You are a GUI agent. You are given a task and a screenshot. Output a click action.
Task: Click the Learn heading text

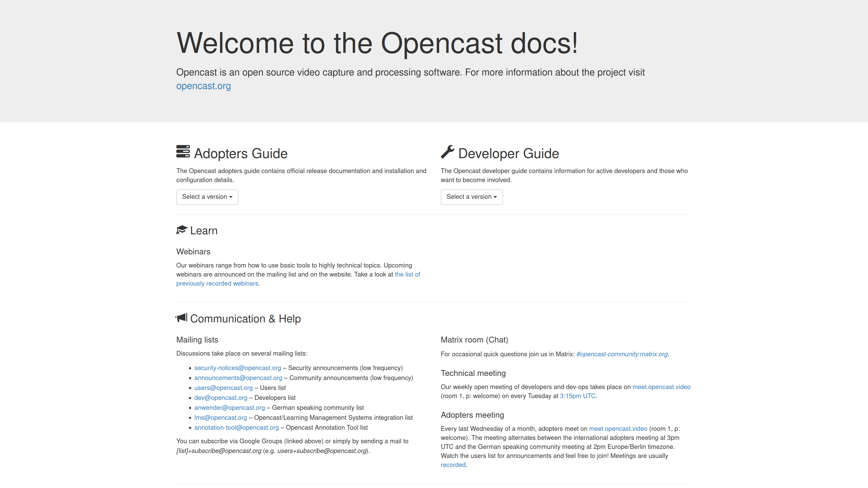(203, 230)
